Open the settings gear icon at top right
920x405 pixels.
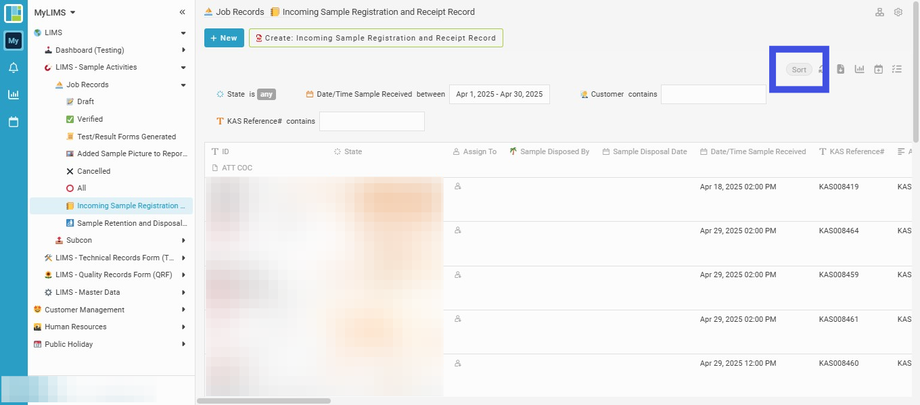pos(898,12)
